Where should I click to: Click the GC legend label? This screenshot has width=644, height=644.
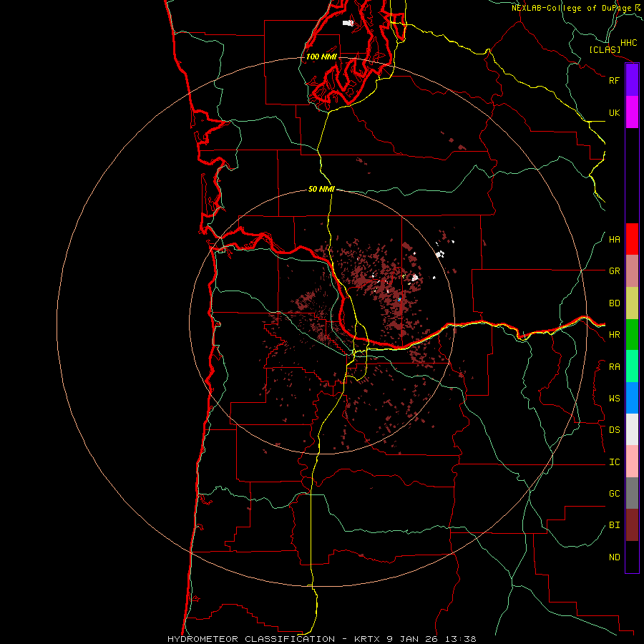coord(614,494)
